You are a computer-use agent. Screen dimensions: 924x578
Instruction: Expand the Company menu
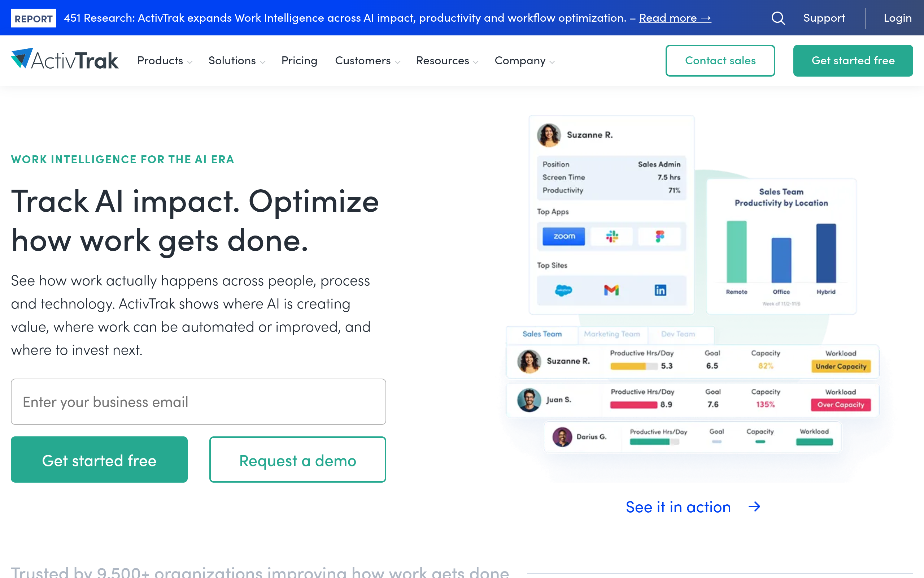[x=524, y=61]
